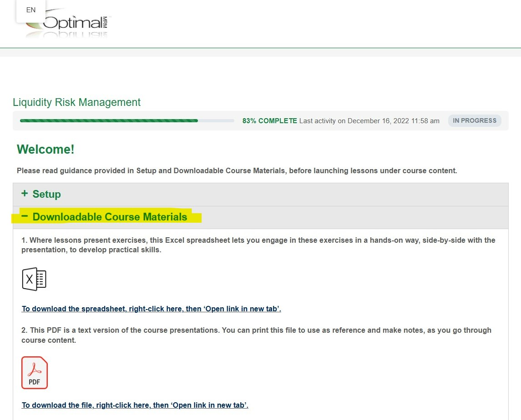Click the Excel spreadsheet file icon
This screenshot has width=521, height=420.
click(x=34, y=279)
